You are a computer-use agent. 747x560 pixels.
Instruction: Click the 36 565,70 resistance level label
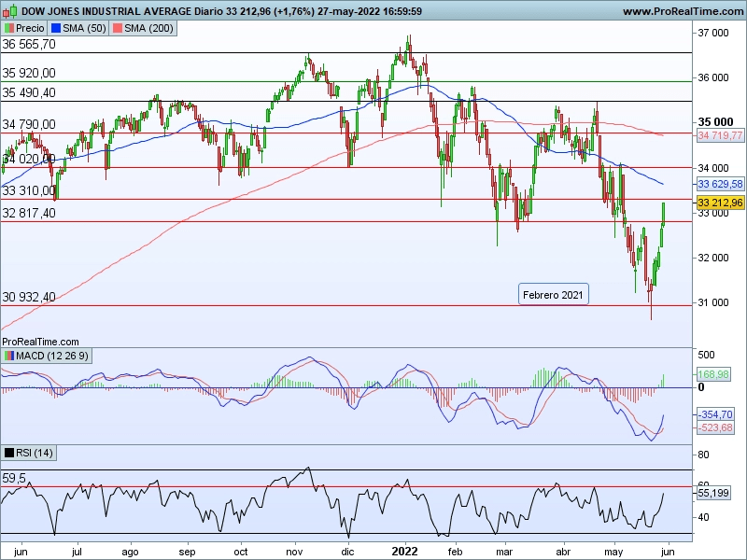point(29,44)
